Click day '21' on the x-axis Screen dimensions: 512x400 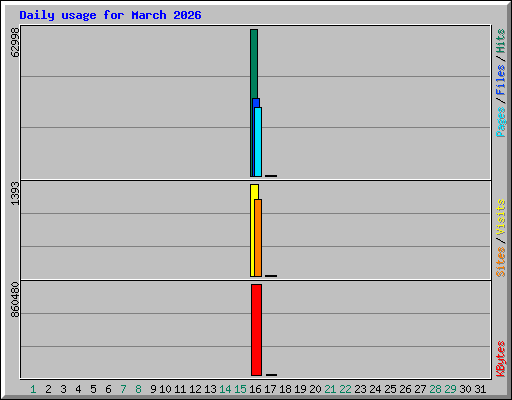pyautogui.click(x=330, y=389)
